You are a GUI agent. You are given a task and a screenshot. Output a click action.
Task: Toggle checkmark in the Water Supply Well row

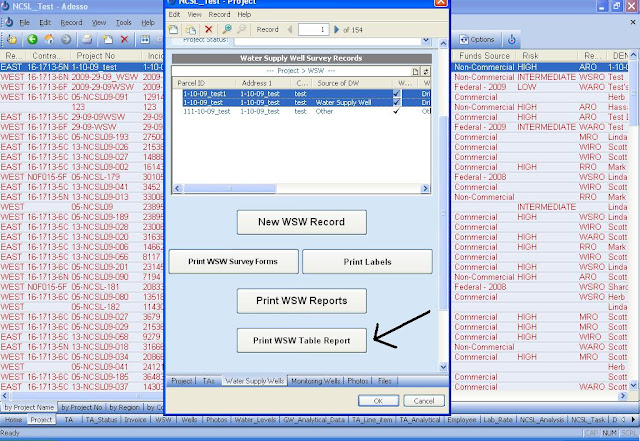tap(396, 102)
